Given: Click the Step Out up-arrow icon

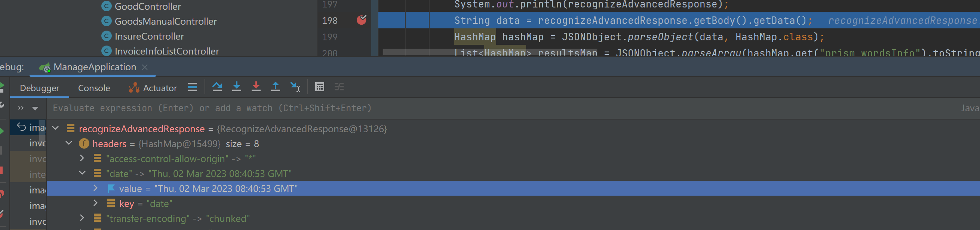Looking at the screenshot, I should pyautogui.click(x=275, y=87).
